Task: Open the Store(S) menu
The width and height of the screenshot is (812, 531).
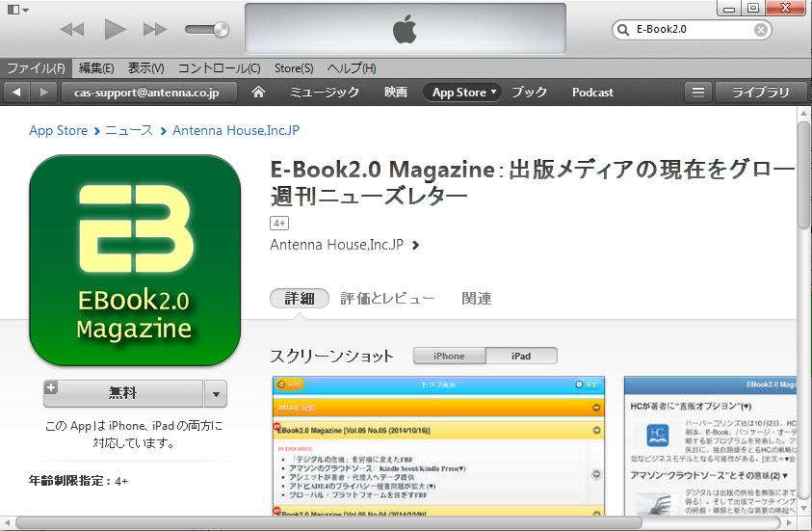Action: coord(294,67)
